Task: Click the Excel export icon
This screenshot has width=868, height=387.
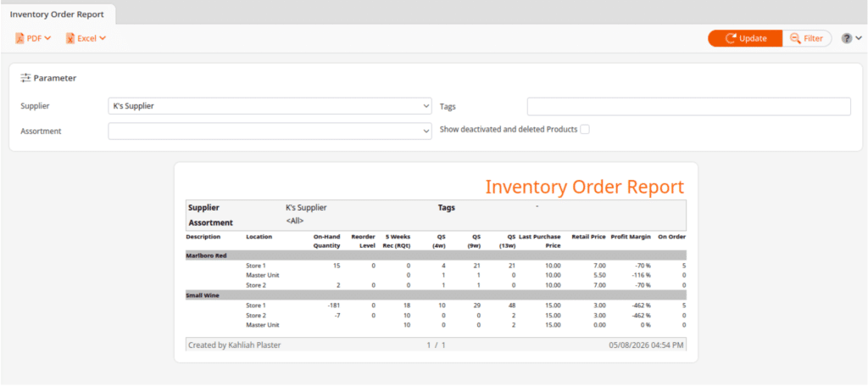Action: 70,39
